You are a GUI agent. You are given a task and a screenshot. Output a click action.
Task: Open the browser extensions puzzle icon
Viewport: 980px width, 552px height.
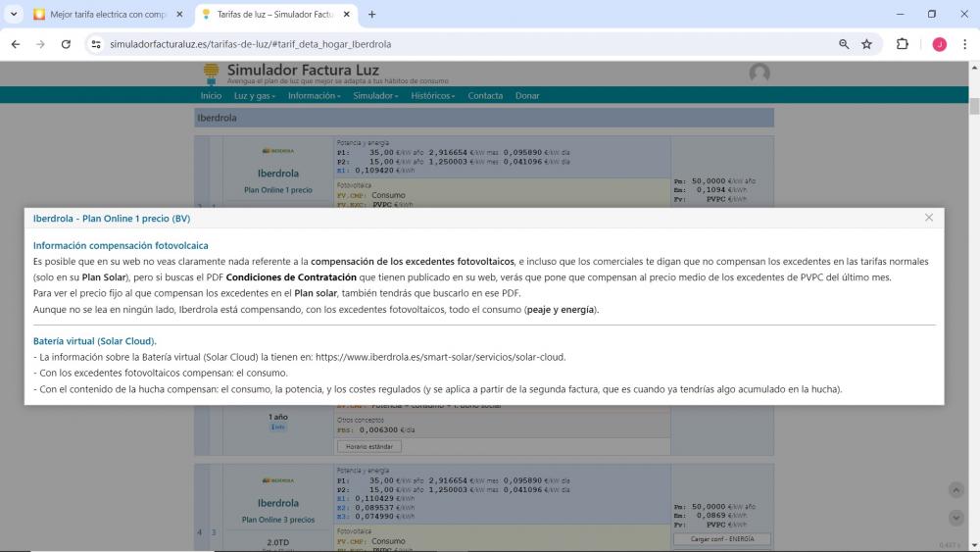[902, 44]
